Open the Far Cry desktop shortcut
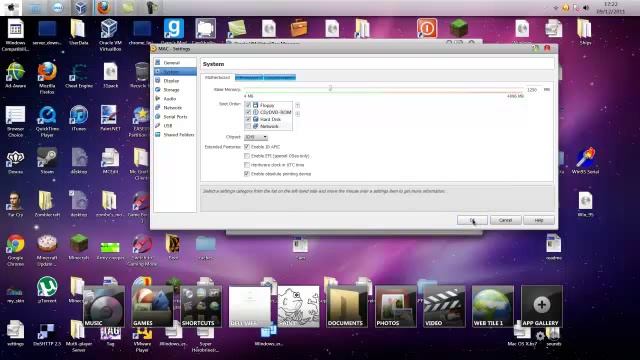Viewport: 640px width, 360px height. pyautogui.click(x=15, y=204)
